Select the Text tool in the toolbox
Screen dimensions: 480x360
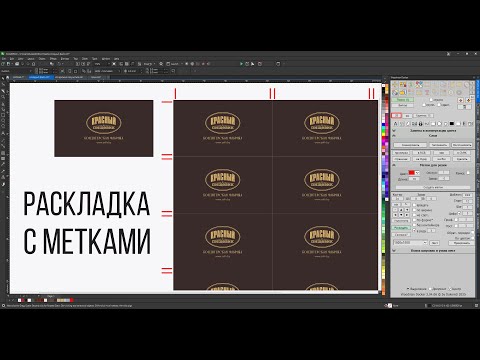3,133
